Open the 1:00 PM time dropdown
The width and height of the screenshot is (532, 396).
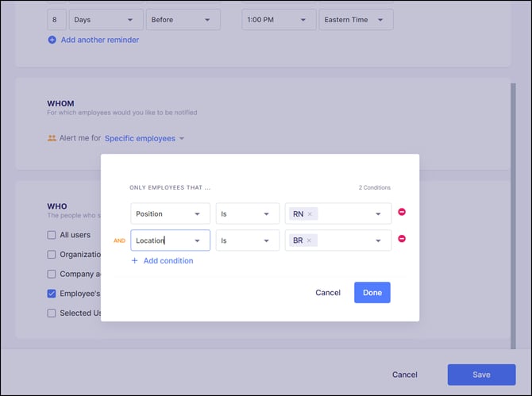(279, 20)
